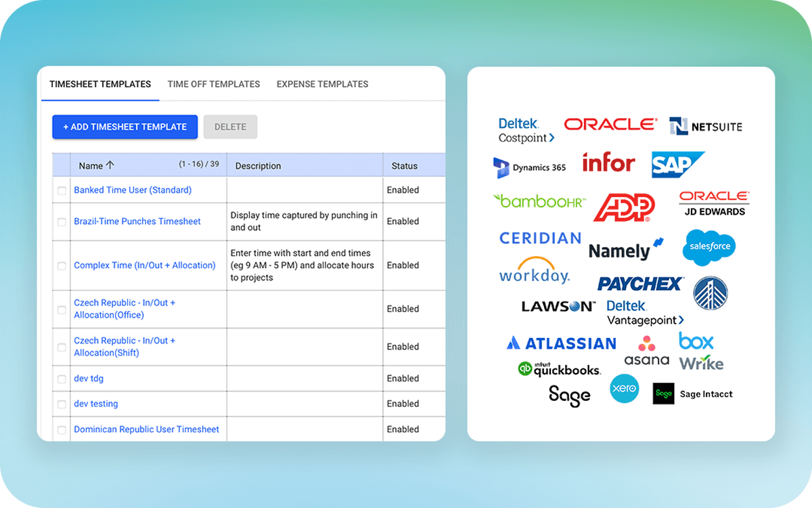Click the NetSuite logo
The width and height of the screenshot is (812, 508).
tap(706, 126)
